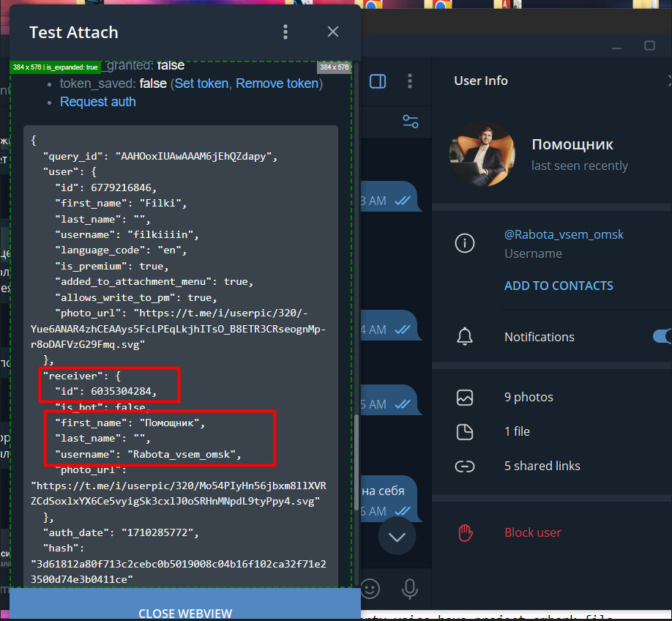Open the chat header three-dot menu
Image resolution: width=672 pixels, height=621 pixels.
coord(410,81)
